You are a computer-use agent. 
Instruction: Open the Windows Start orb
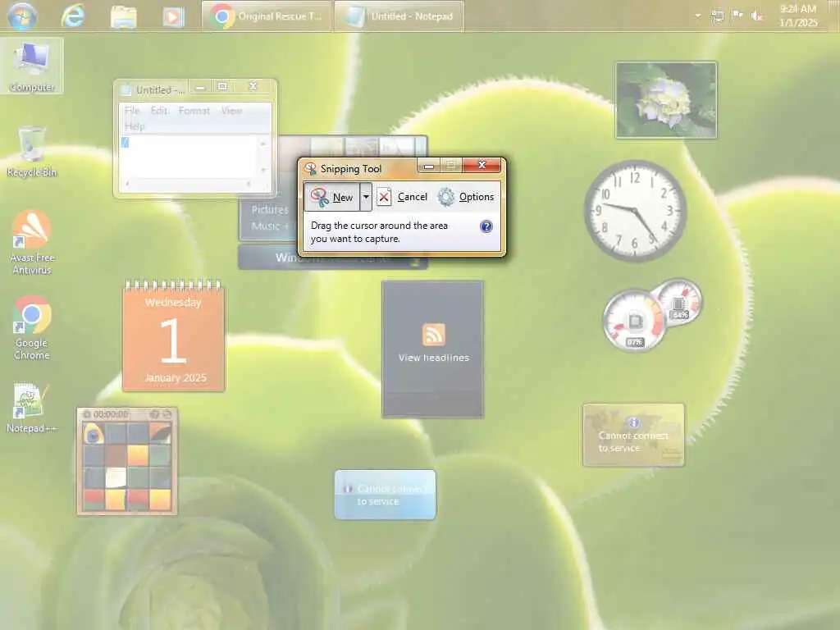point(22,16)
